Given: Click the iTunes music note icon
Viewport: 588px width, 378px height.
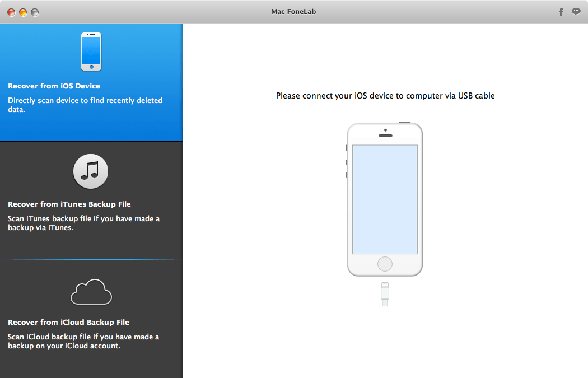Looking at the screenshot, I should click(x=90, y=171).
